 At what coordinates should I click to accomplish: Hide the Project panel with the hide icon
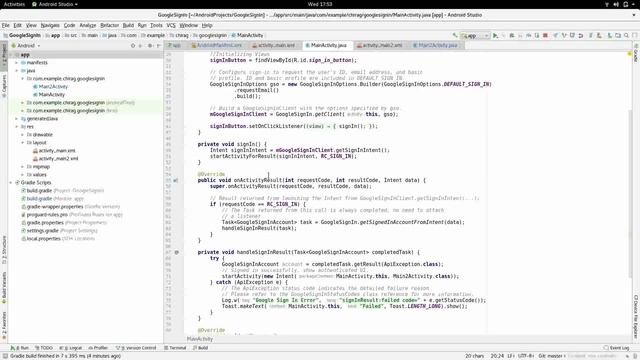point(159,46)
